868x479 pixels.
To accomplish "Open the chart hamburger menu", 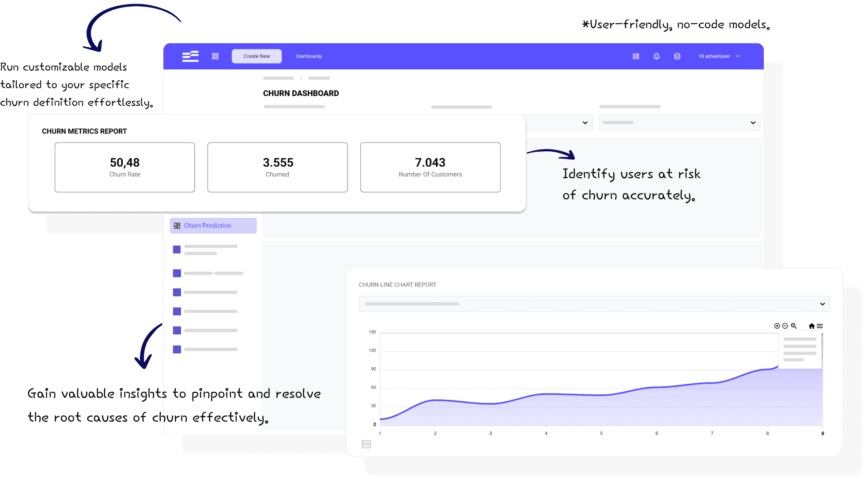I will point(820,326).
